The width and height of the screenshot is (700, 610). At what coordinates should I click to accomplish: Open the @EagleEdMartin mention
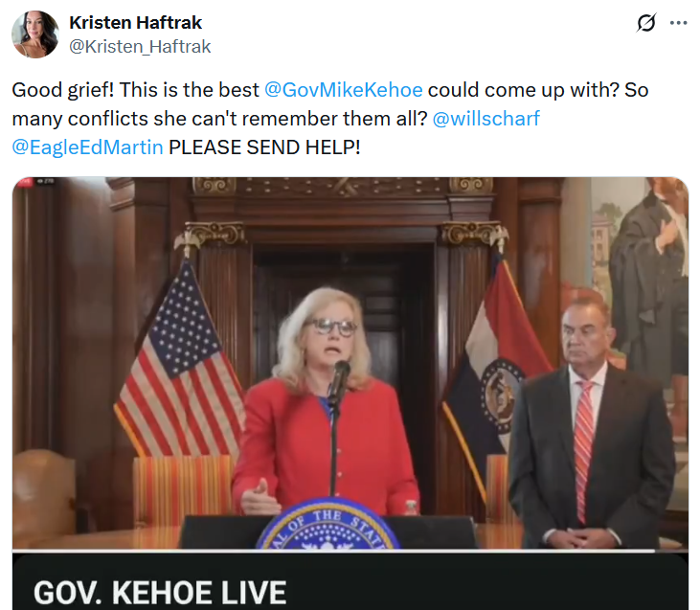click(x=87, y=147)
